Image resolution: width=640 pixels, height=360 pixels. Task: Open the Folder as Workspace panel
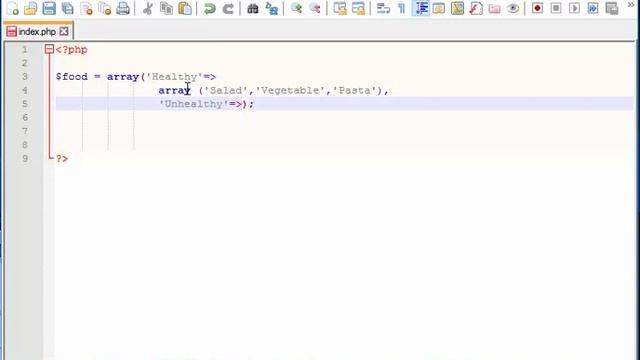tap(494, 8)
